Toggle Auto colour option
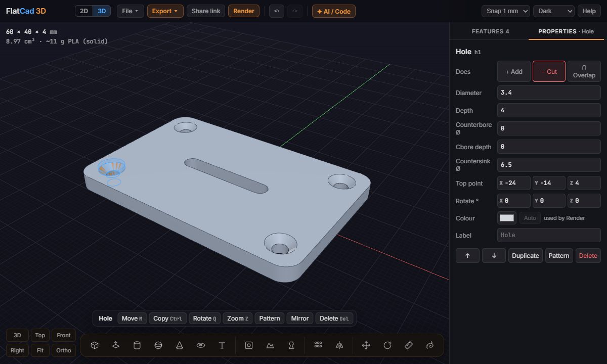Screen dimensions: 607x364 click(x=530, y=218)
